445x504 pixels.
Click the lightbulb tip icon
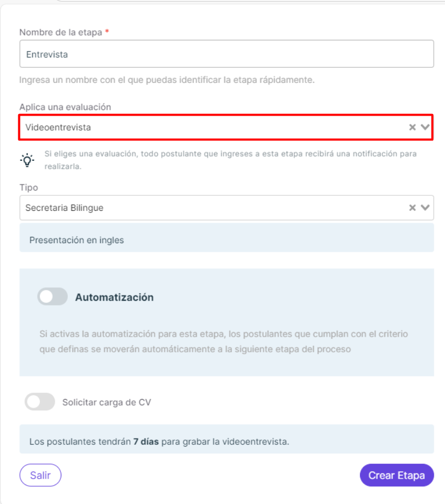pos(27,160)
